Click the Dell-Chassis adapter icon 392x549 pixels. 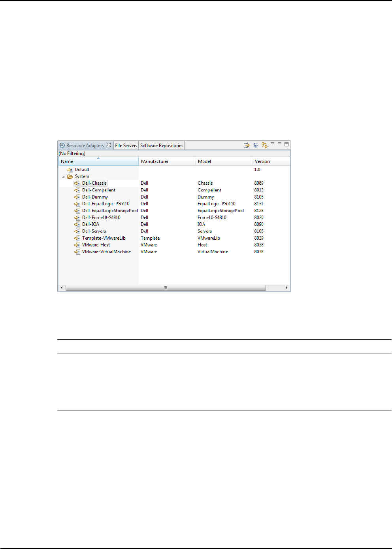tap(77, 183)
